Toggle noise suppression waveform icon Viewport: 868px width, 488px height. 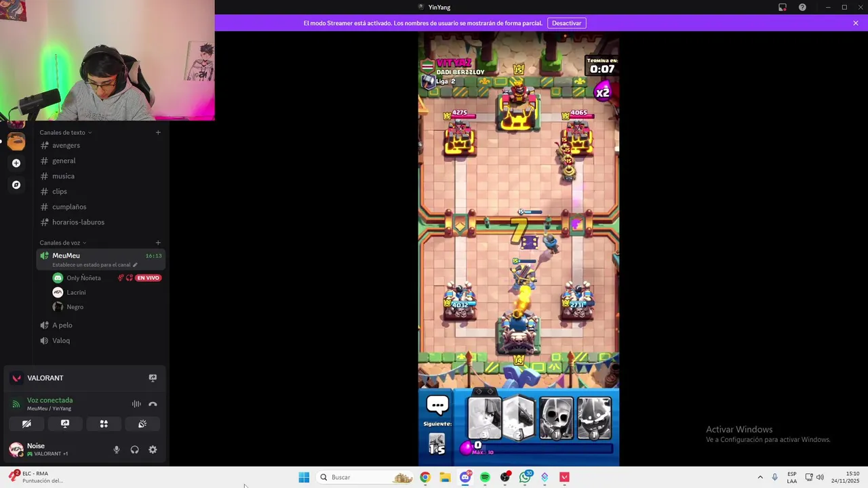(136, 404)
